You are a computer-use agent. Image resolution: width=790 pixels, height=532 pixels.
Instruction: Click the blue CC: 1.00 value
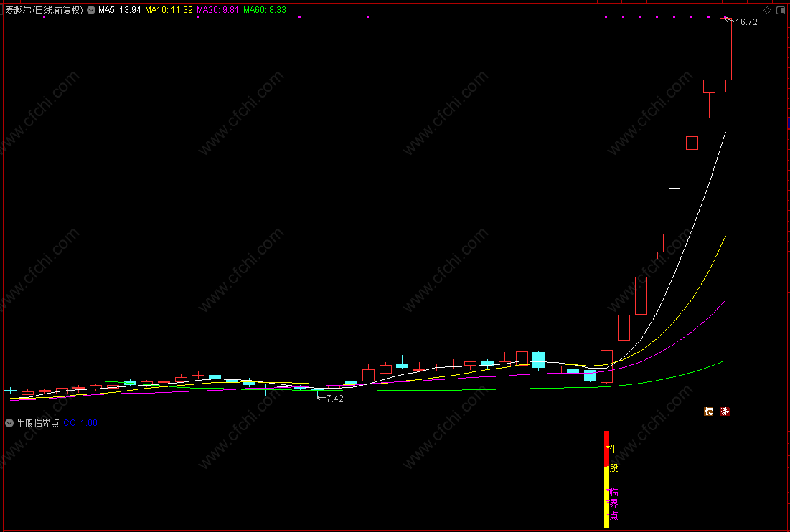(80, 423)
